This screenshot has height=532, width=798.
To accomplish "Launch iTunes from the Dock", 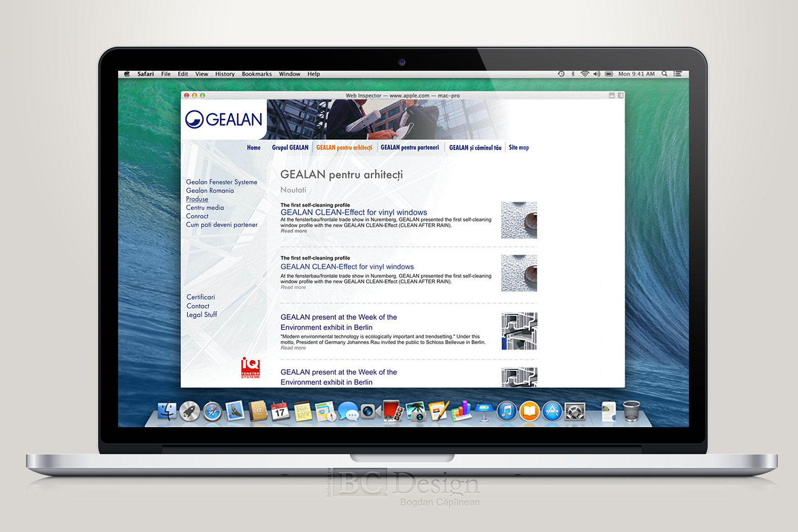I will (506, 411).
